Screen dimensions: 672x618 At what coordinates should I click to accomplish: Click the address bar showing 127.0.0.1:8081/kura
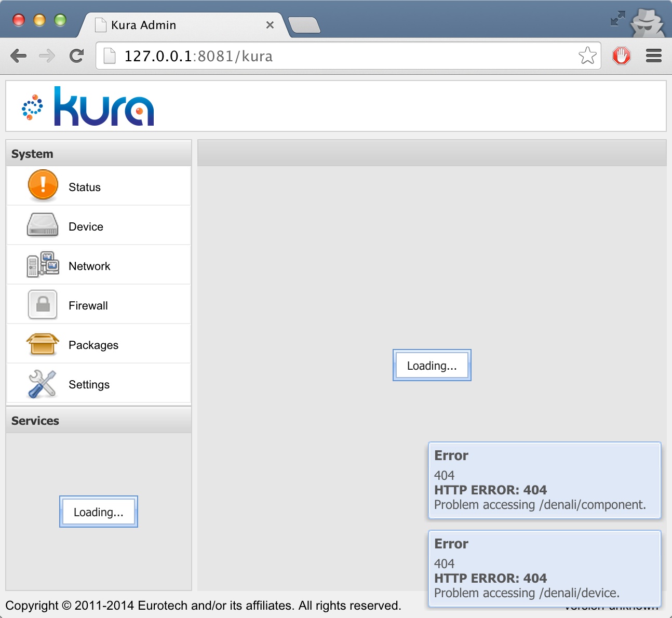348,56
